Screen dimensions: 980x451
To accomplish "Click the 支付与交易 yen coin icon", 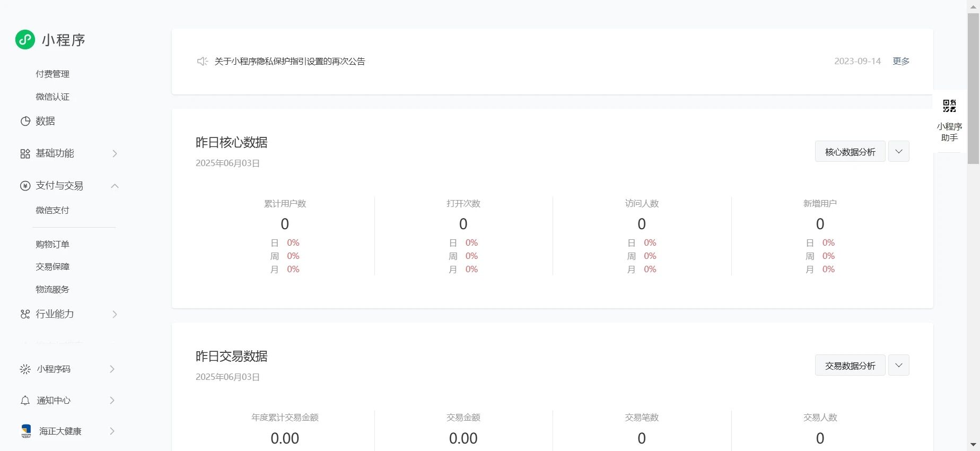I will click(x=25, y=186).
